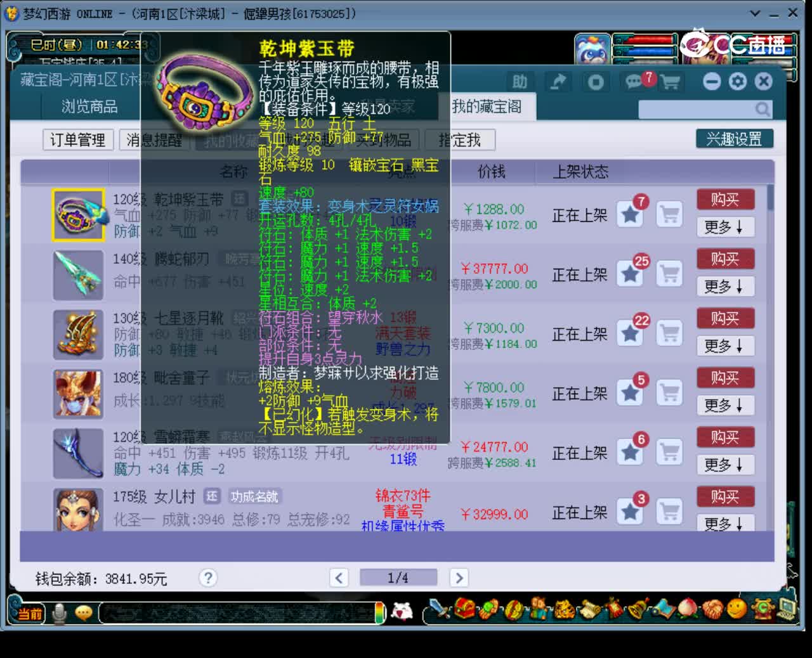Viewport: 812px width, 658px height.
Task: Click the sword attack icon in the bottom toolbar
Action: 438,610
